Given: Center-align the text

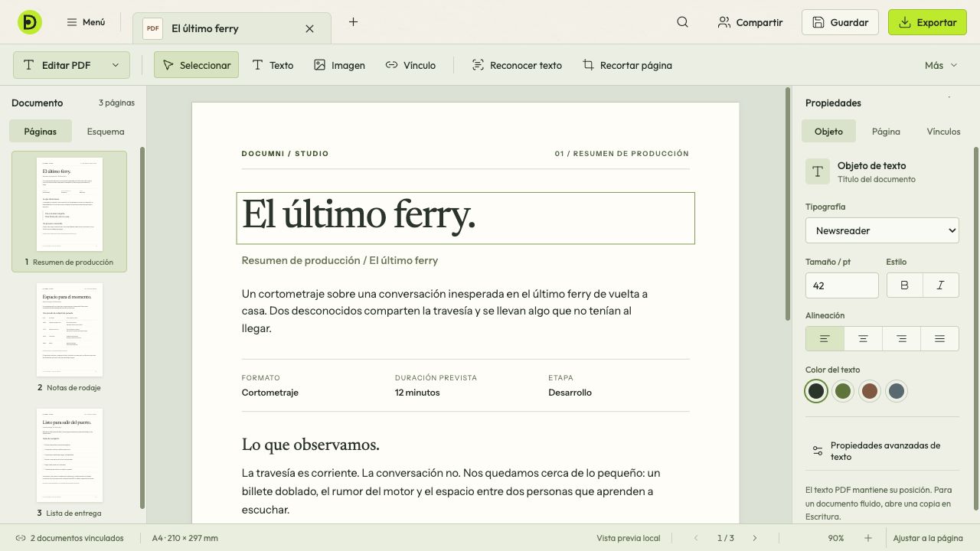Looking at the screenshot, I should tap(863, 338).
